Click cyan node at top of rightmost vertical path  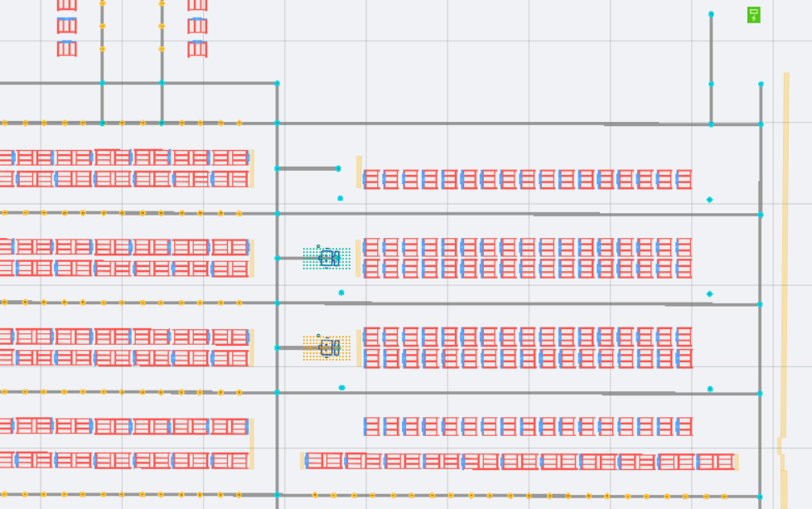coord(761,84)
